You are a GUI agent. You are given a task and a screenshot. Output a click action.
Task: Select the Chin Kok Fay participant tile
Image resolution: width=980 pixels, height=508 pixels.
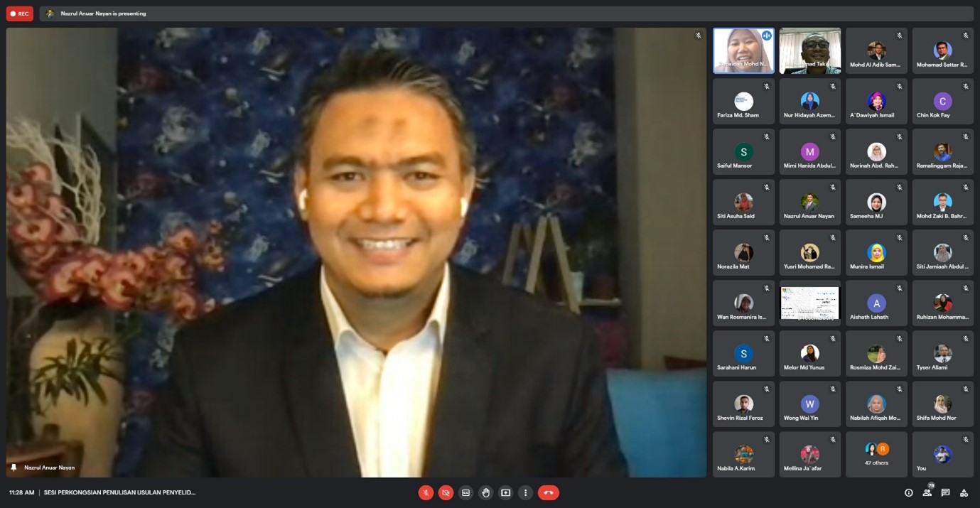click(x=942, y=102)
